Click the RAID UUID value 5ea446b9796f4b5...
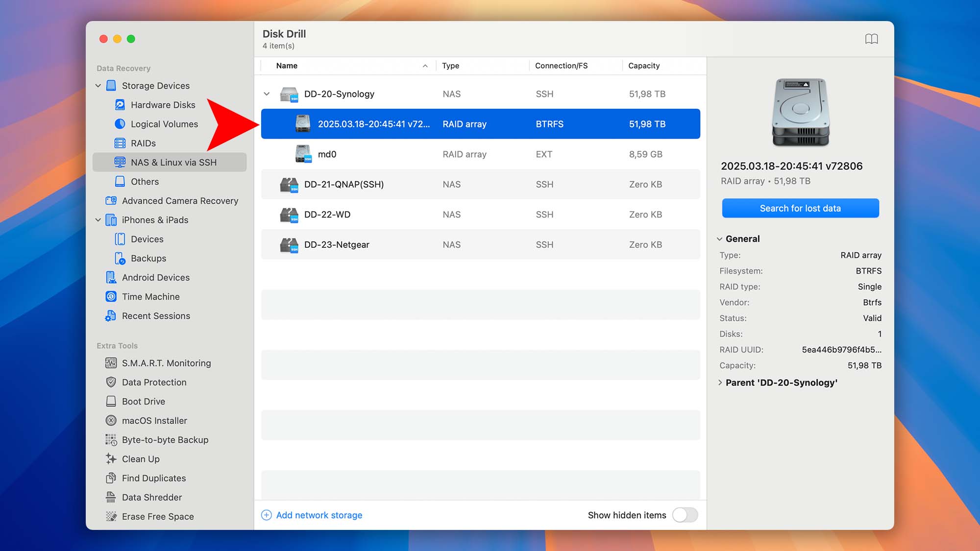The image size is (980, 551). pos(841,350)
